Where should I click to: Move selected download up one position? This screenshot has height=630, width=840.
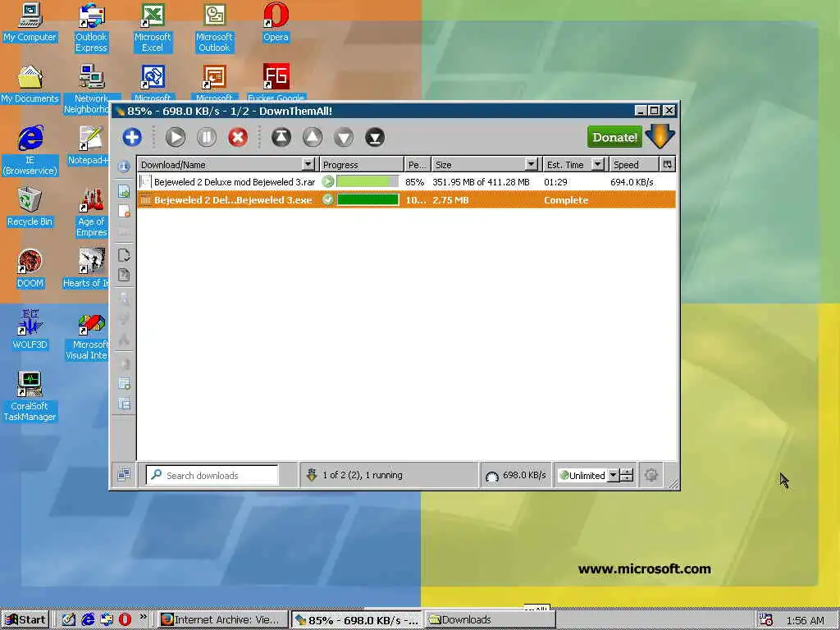point(313,137)
